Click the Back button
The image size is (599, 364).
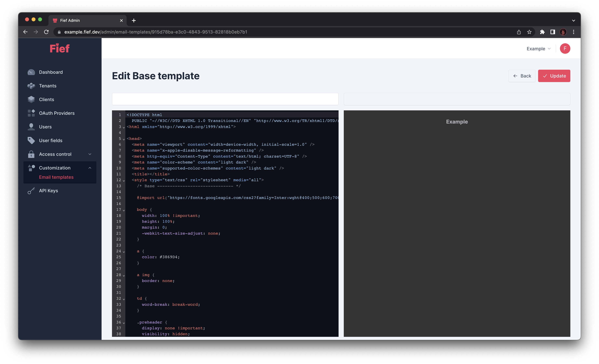pos(522,76)
